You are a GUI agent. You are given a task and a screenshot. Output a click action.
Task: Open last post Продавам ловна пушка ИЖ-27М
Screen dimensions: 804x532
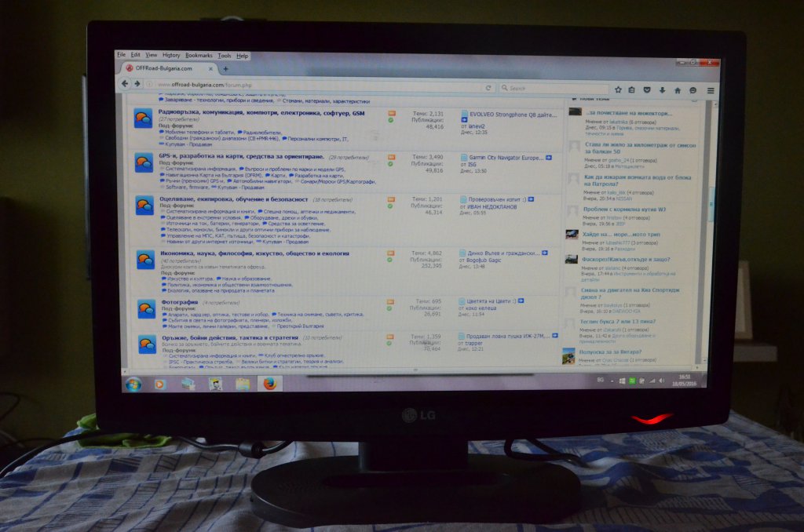tap(508, 336)
